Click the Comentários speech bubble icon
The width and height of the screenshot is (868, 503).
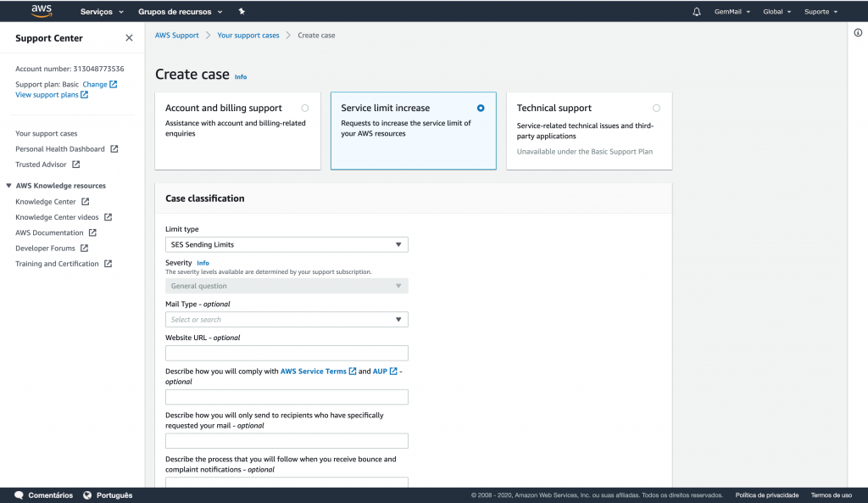(x=19, y=495)
